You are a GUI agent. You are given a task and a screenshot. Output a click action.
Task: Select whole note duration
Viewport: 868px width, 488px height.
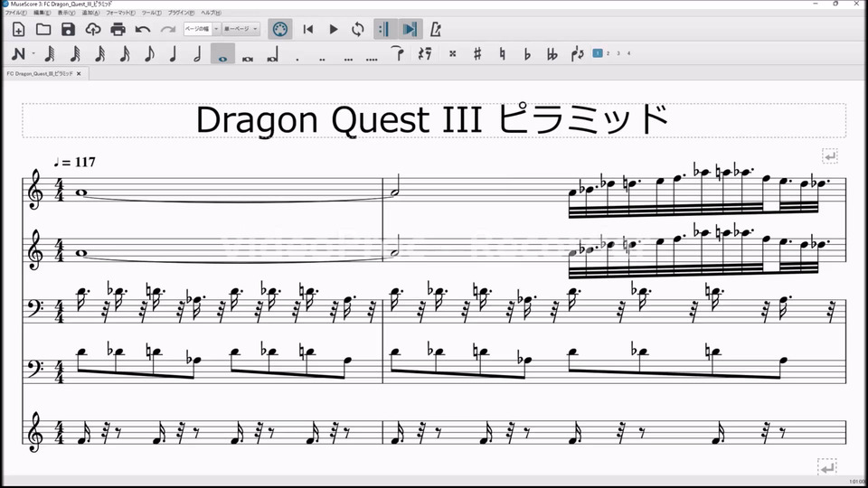pyautogui.click(x=222, y=54)
